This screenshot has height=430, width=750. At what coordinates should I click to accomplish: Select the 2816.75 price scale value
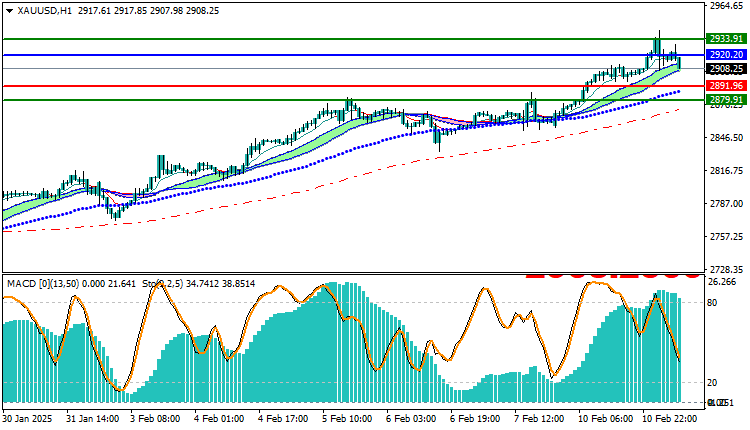pyautogui.click(x=726, y=171)
